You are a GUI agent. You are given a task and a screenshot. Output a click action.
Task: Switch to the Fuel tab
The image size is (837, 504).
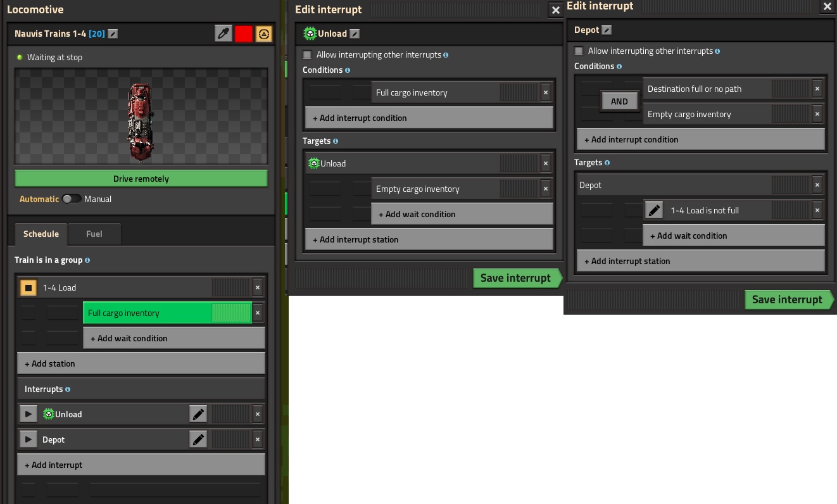(94, 234)
